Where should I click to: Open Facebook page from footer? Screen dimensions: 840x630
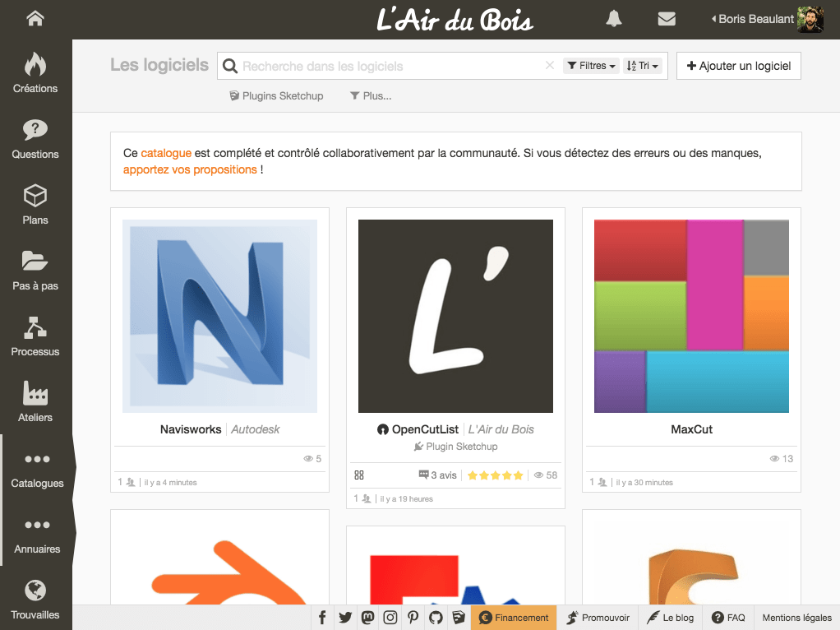coord(322,618)
